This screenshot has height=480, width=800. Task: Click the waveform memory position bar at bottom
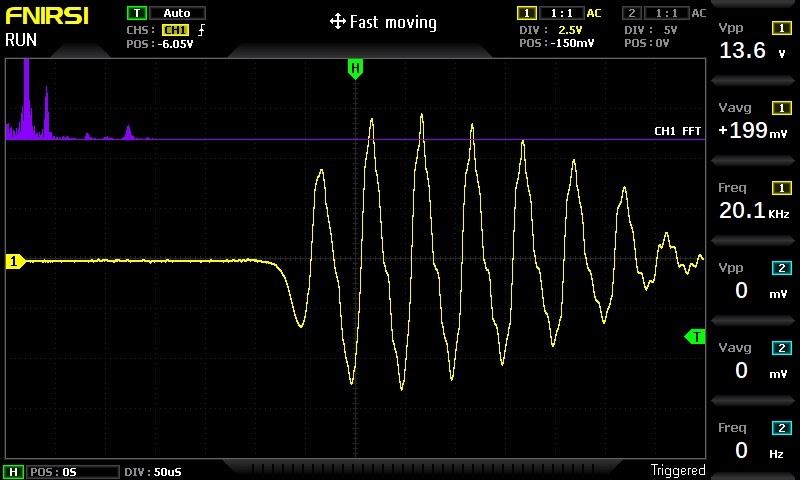click(422, 468)
